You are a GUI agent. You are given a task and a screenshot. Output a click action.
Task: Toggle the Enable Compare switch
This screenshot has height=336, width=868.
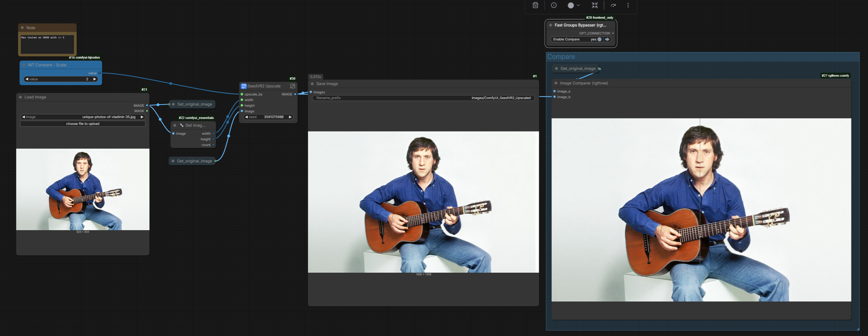pos(599,40)
